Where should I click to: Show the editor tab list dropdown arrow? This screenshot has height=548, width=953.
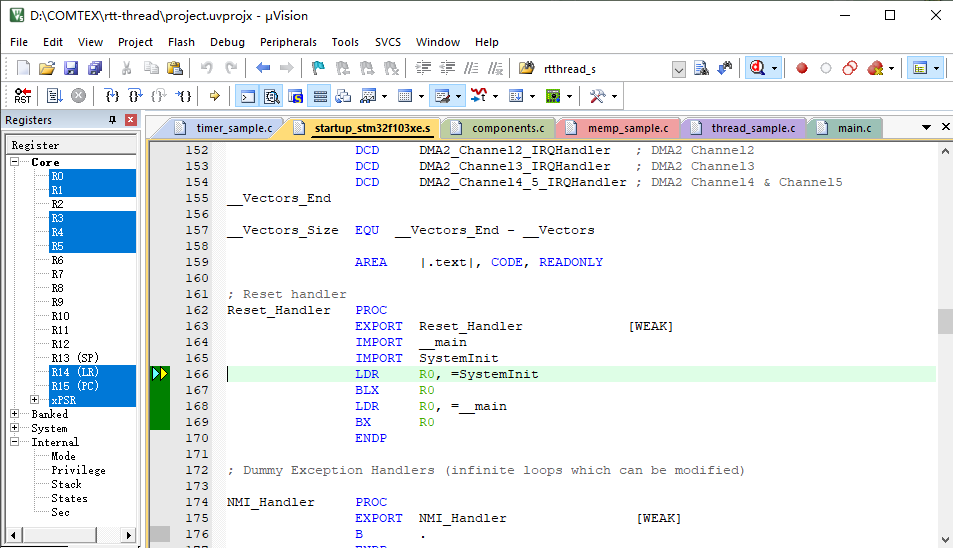coord(926,127)
